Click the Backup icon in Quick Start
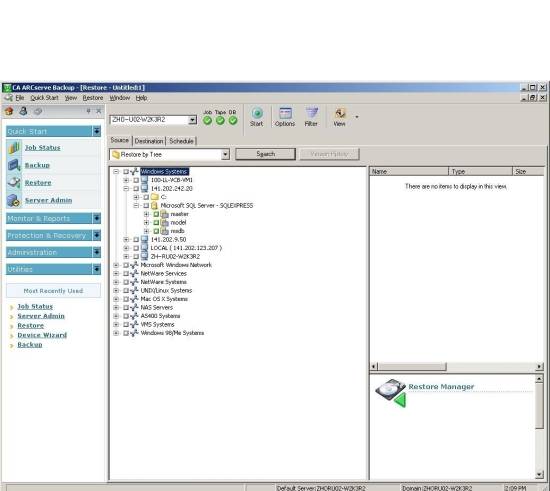This screenshot has width=550, height=491. coord(14,165)
